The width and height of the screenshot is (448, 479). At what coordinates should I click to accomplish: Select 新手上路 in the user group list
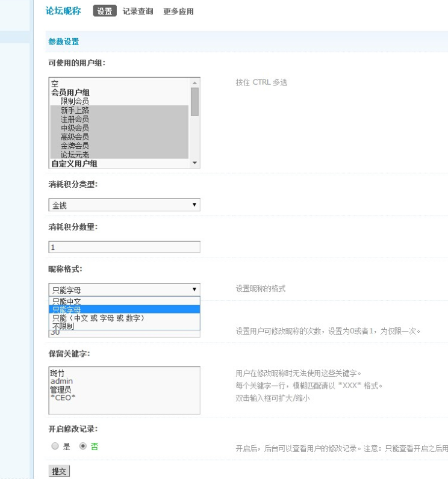[119, 110]
